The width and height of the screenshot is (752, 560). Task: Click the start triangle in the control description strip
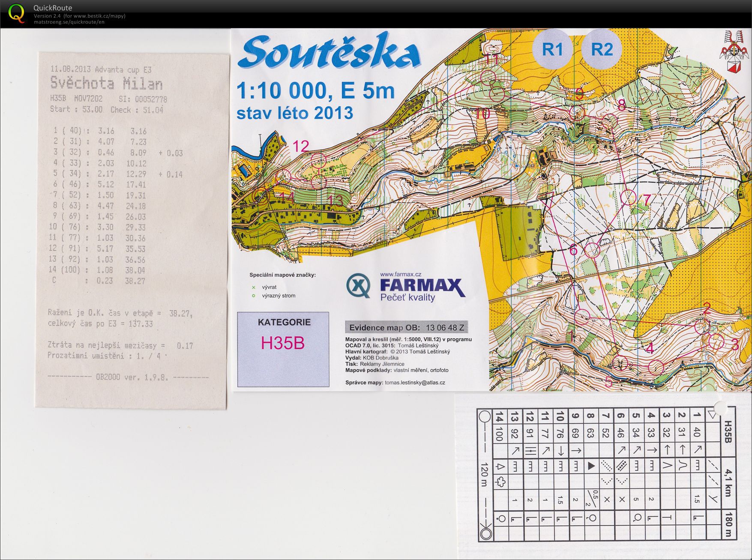[x=712, y=414]
